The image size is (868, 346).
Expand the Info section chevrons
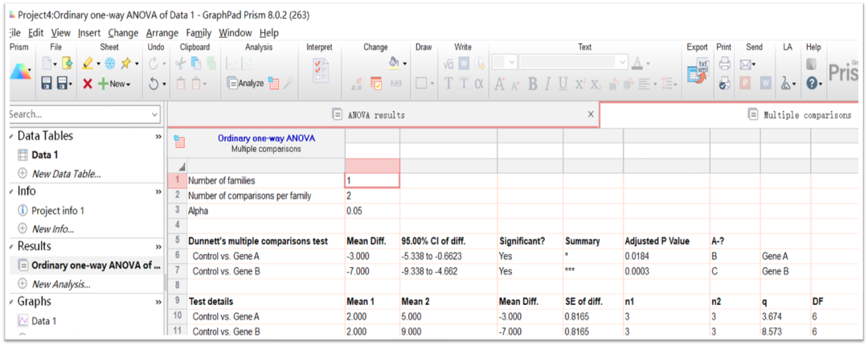tap(158, 192)
